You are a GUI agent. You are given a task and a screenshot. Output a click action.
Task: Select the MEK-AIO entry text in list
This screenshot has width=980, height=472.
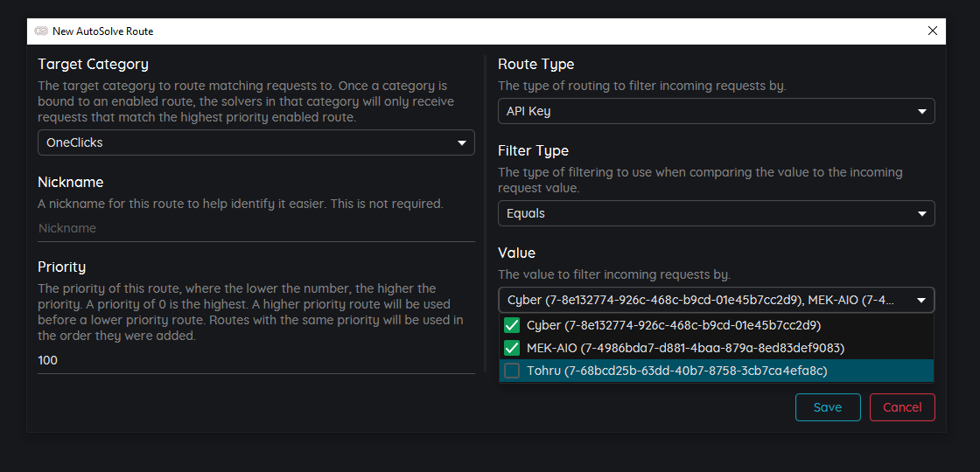tap(685, 349)
